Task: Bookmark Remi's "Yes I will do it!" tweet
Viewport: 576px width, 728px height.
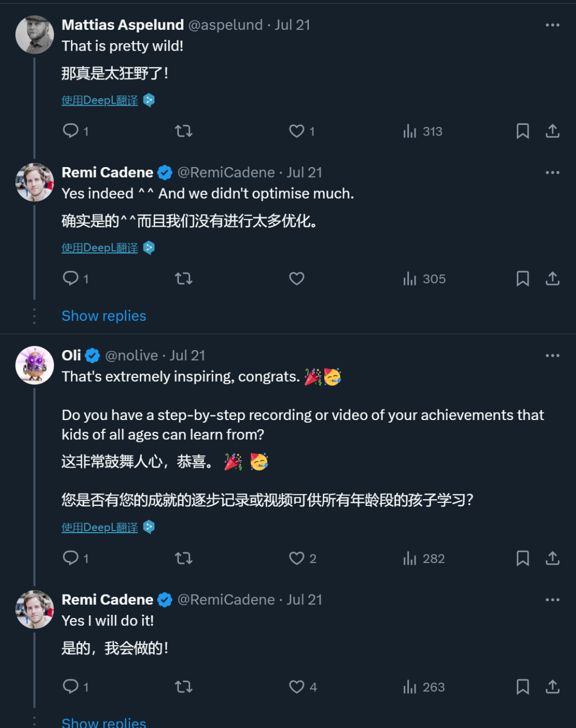Action: point(523,687)
